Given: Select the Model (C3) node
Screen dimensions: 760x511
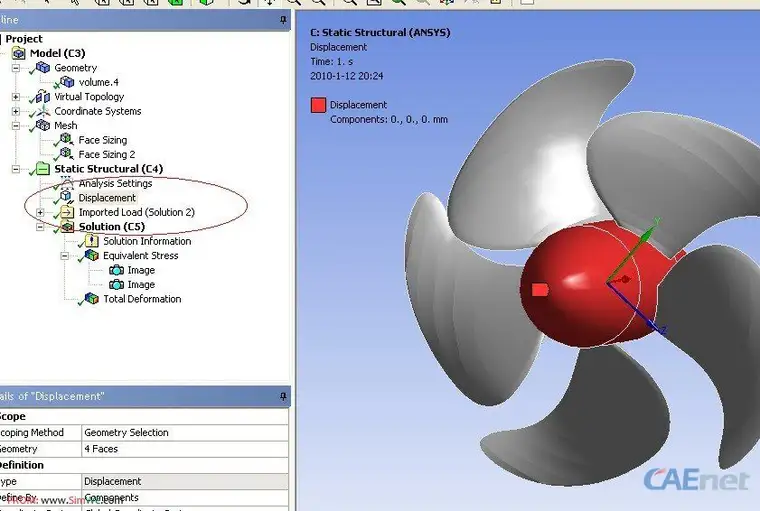Looking at the screenshot, I should 57,53.
